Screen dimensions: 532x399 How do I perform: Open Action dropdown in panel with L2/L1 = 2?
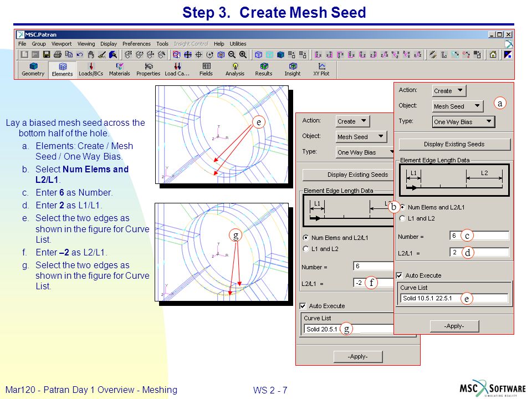(x=449, y=90)
